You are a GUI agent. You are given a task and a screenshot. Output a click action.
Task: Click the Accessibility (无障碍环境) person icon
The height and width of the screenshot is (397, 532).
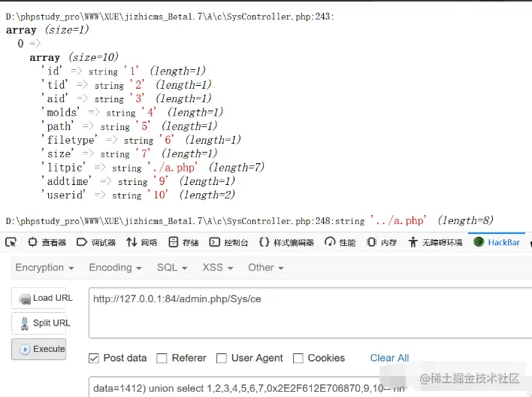click(413, 242)
